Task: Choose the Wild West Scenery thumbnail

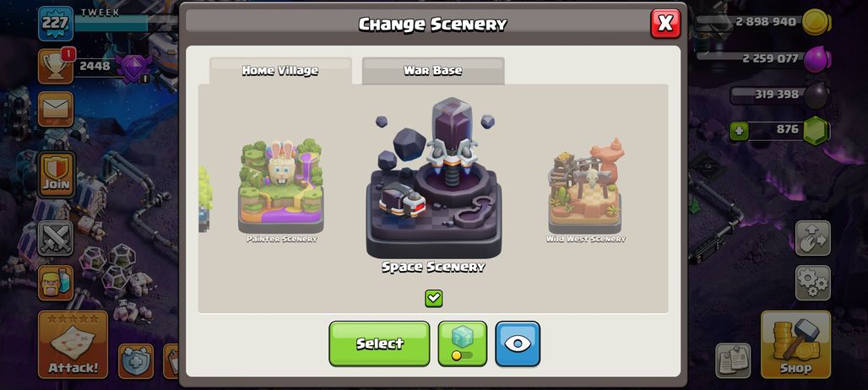Action: click(586, 191)
